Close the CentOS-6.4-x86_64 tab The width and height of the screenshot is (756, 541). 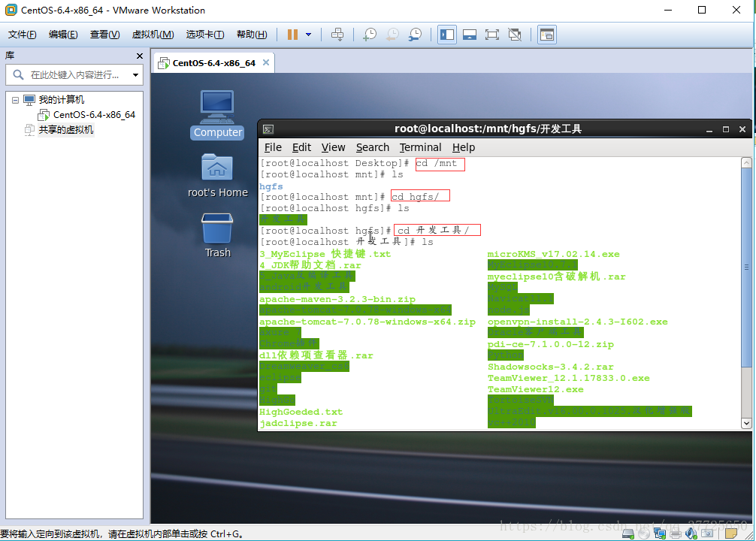tap(266, 62)
